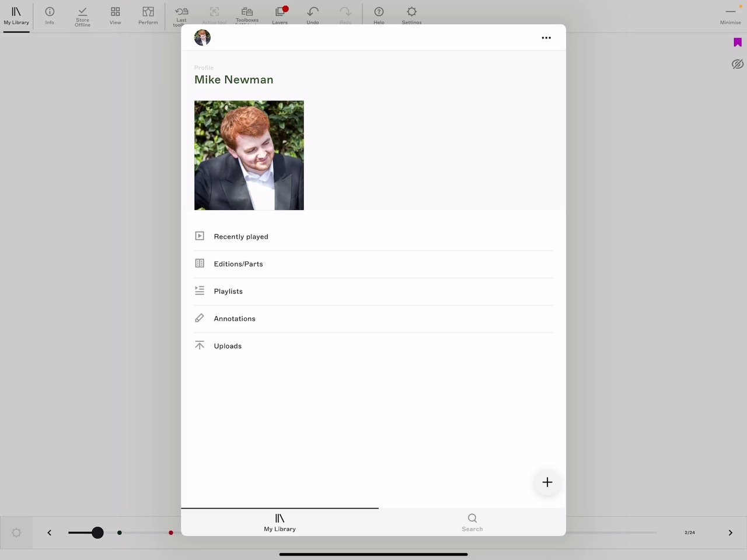Open the three-dot more menu
Screen dimensions: 747x560
(546, 37)
